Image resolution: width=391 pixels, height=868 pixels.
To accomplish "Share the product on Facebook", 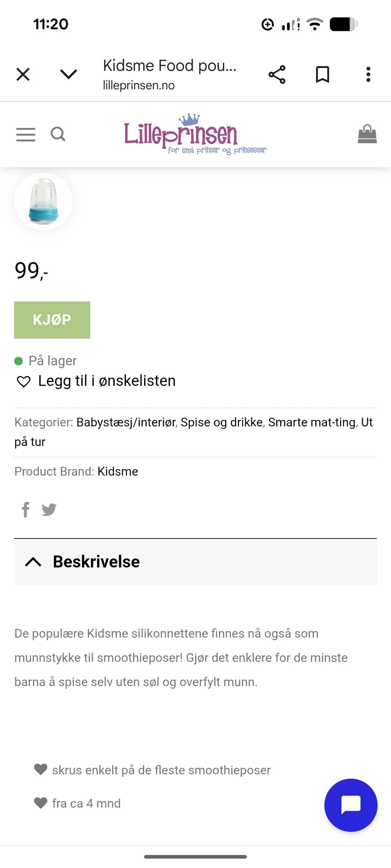I will click(x=25, y=510).
